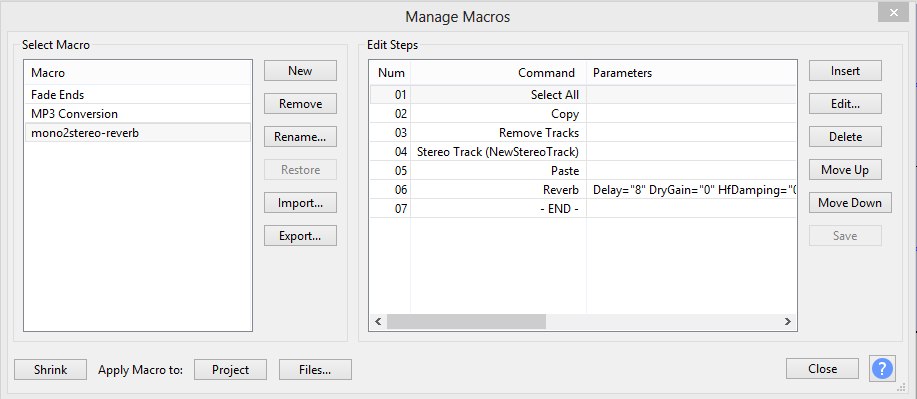Edit the selected step parameters
The width and height of the screenshot is (917, 399).
coord(845,104)
